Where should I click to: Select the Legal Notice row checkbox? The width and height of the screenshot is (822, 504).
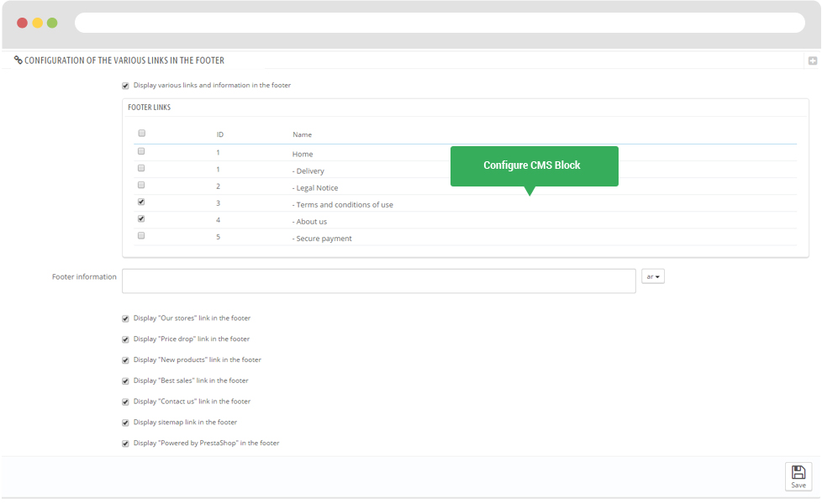pyautogui.click(x=141, y=185)
